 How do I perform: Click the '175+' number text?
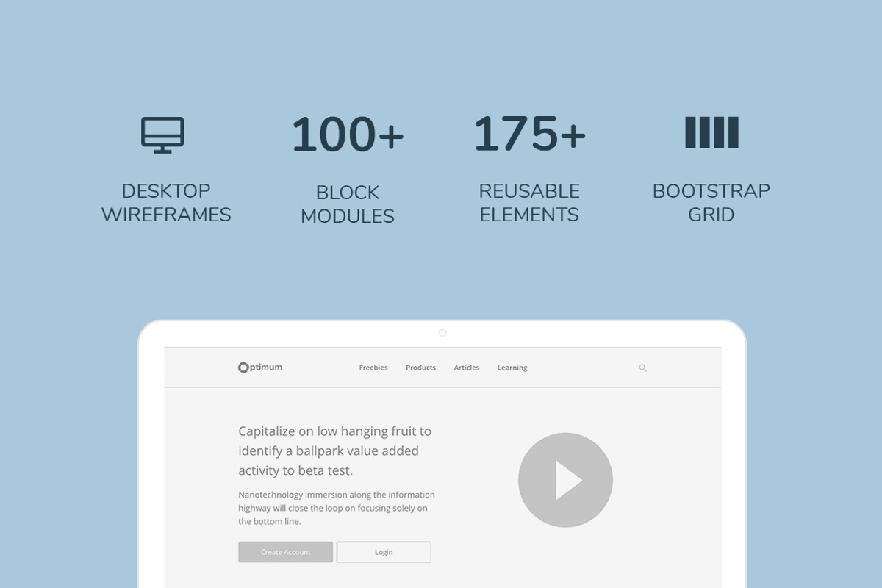pos(529,134)
